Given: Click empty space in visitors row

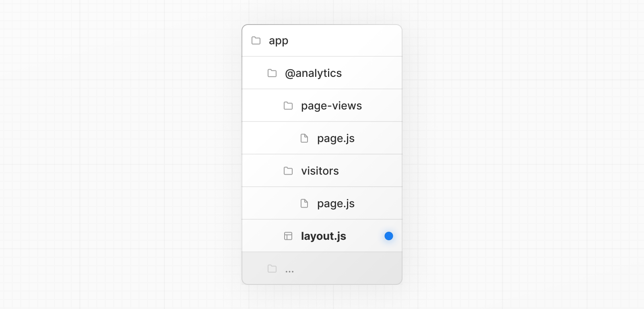Looking at the screenshot, I should 370,171.
